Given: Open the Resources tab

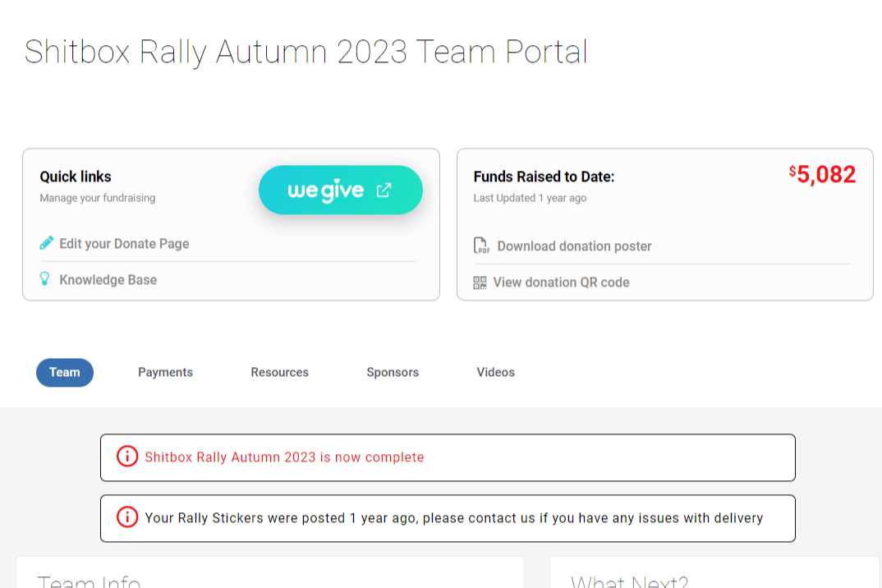Looking at the screenshot, I should click(x=280, y=372).
